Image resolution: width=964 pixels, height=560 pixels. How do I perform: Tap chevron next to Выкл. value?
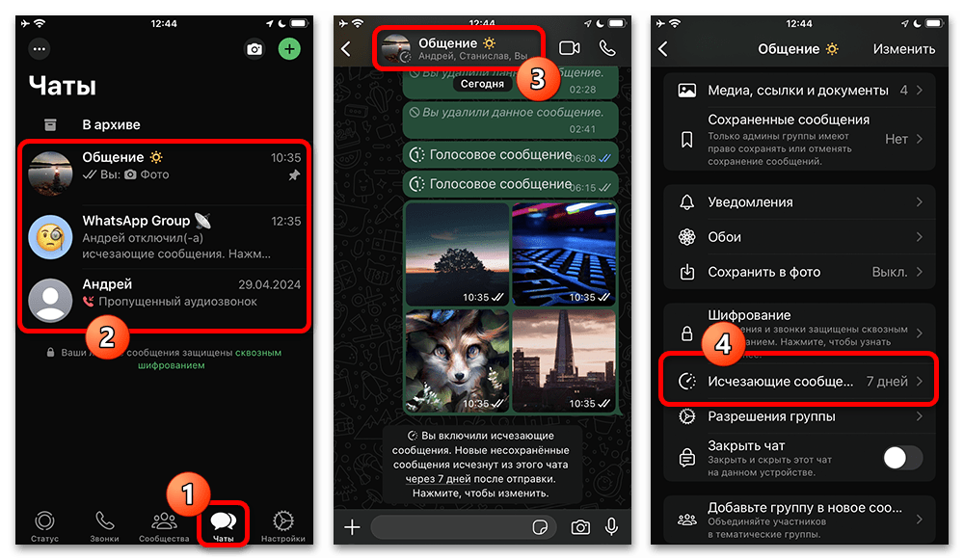919,272
